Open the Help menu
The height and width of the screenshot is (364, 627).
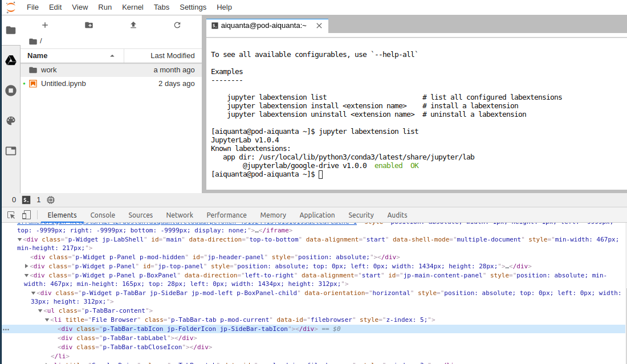(225, 7)
